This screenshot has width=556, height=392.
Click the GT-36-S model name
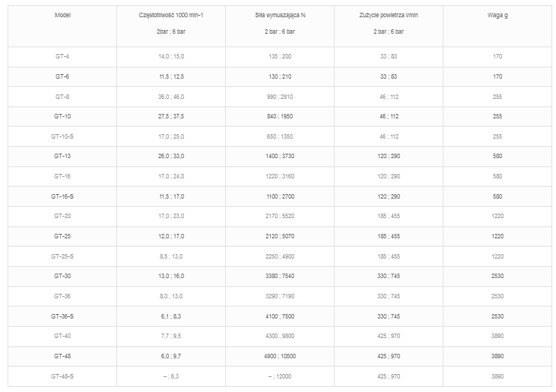tap(62, 316)
